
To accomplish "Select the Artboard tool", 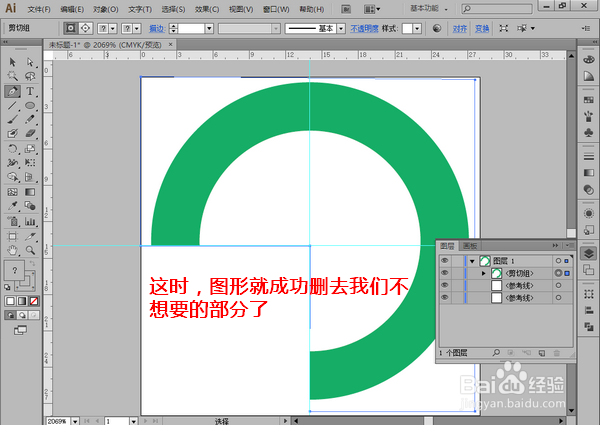I will click(x=12, y=236).
